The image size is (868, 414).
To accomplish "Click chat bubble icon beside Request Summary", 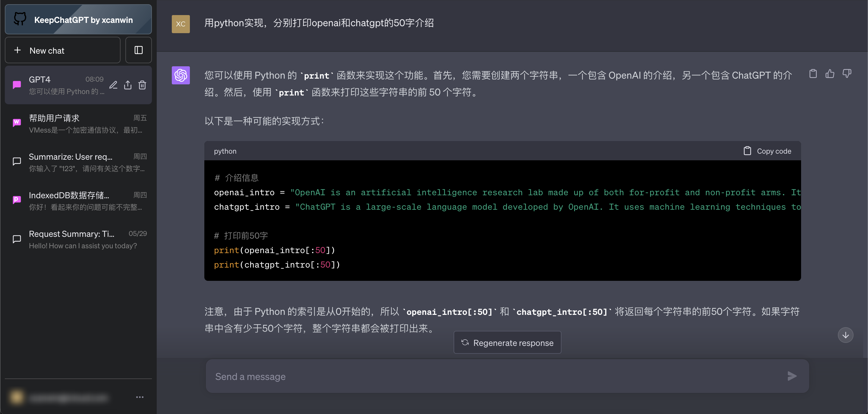I will coord(17,239).
